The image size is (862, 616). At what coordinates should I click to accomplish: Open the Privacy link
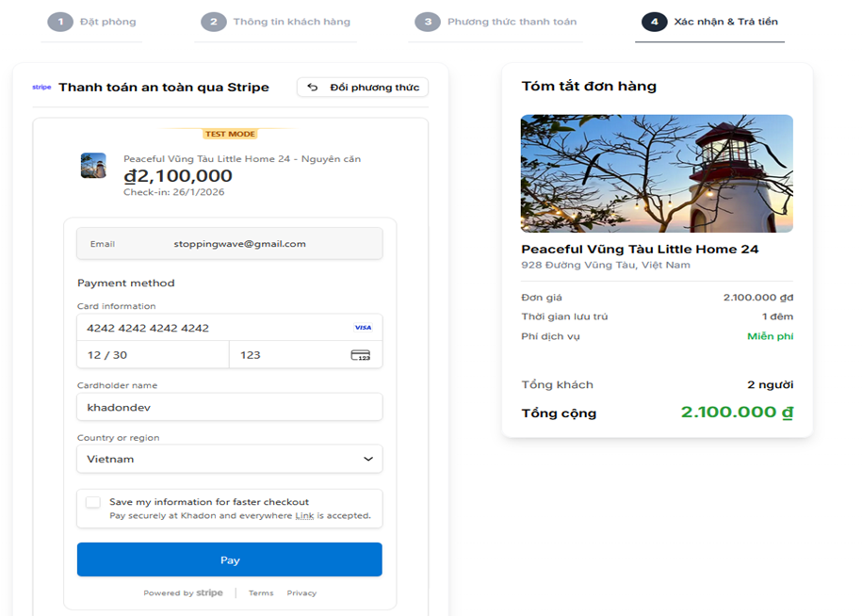pos(301,592)
